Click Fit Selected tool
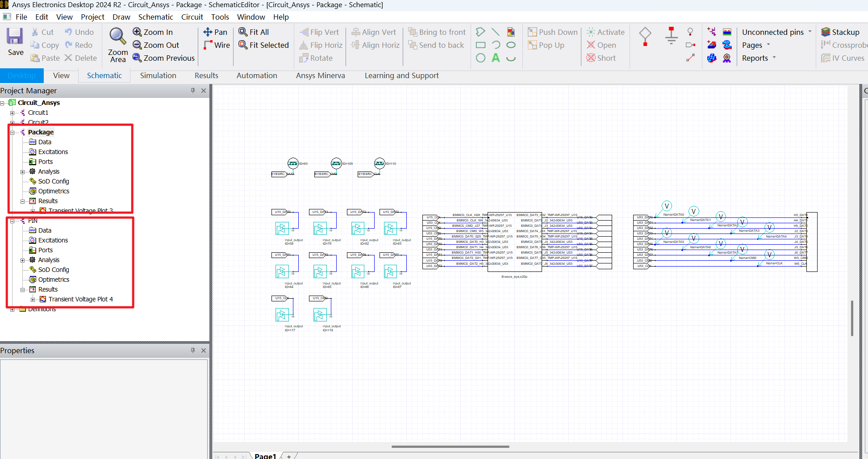The width and height of the screenshot is (868, 459). 263,45
